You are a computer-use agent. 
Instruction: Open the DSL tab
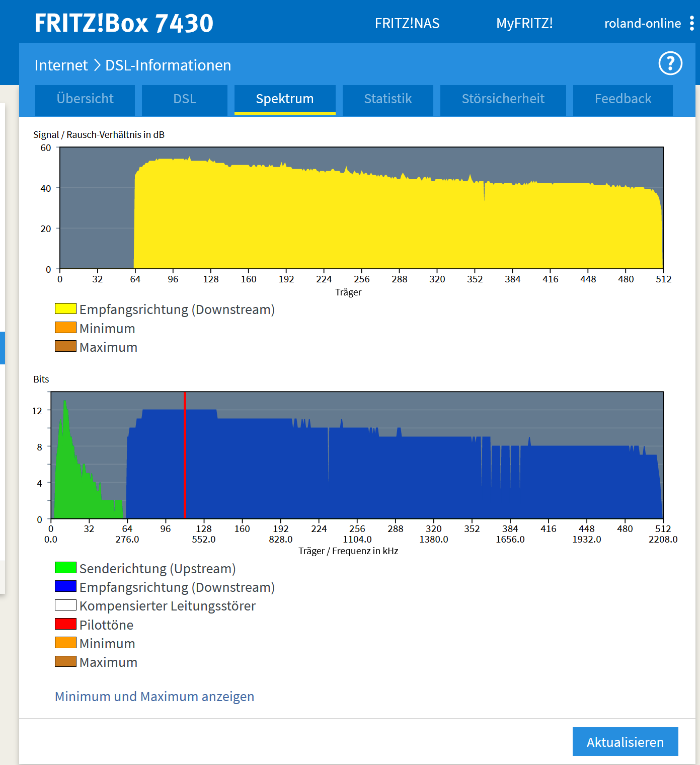click(x=185, y=99)
